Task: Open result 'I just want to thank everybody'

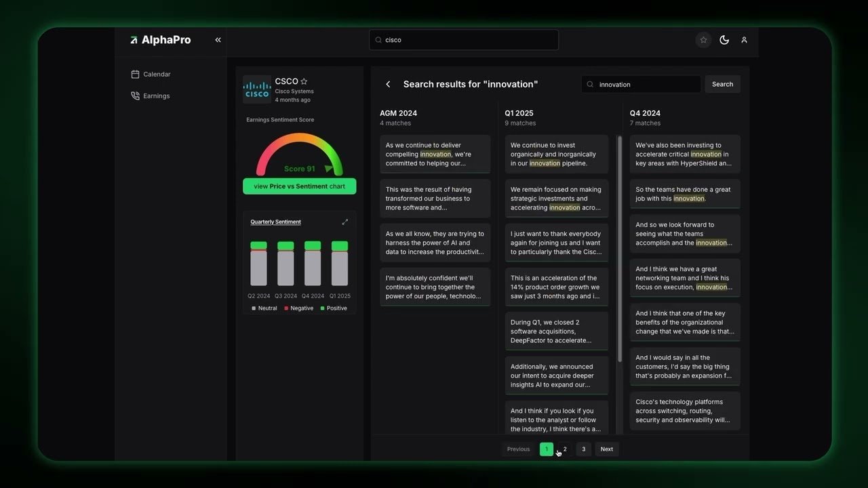Action: point(556,243)
